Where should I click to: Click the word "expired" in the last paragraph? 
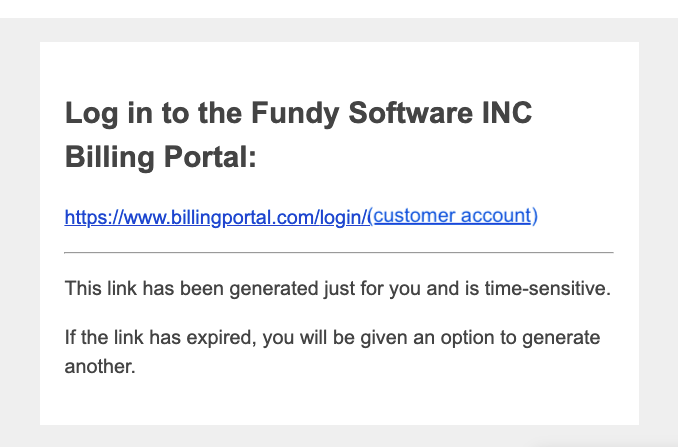point(219,338)
